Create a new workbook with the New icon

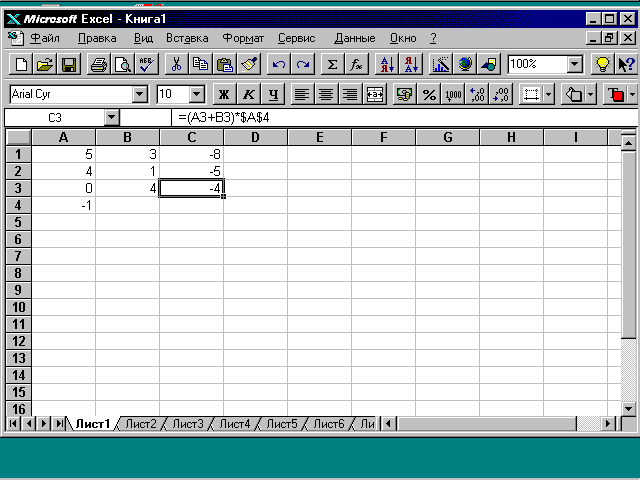coord(21,64)
